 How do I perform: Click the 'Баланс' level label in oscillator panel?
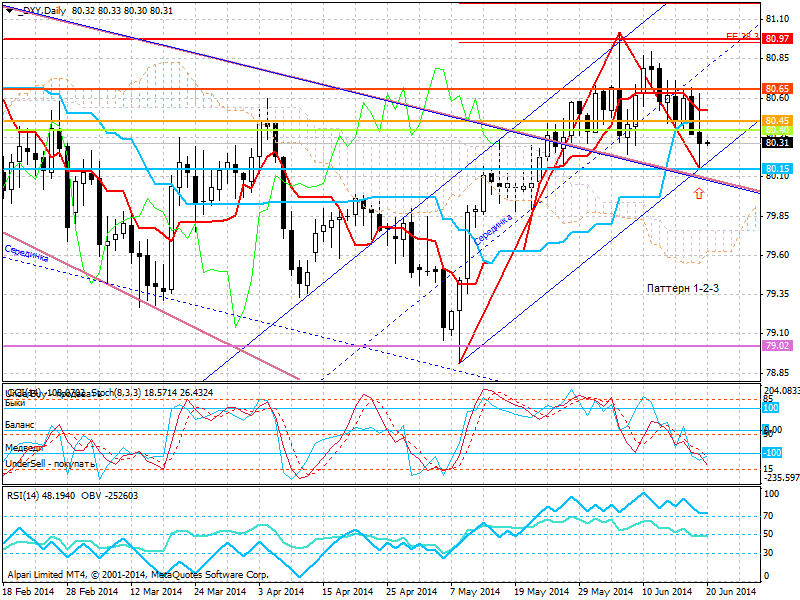[20, 424]
